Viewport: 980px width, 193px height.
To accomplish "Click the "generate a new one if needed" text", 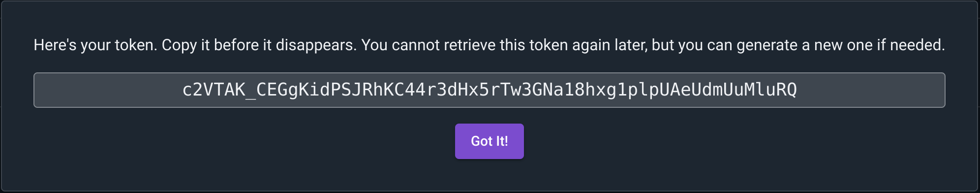I will pos(840,45).
